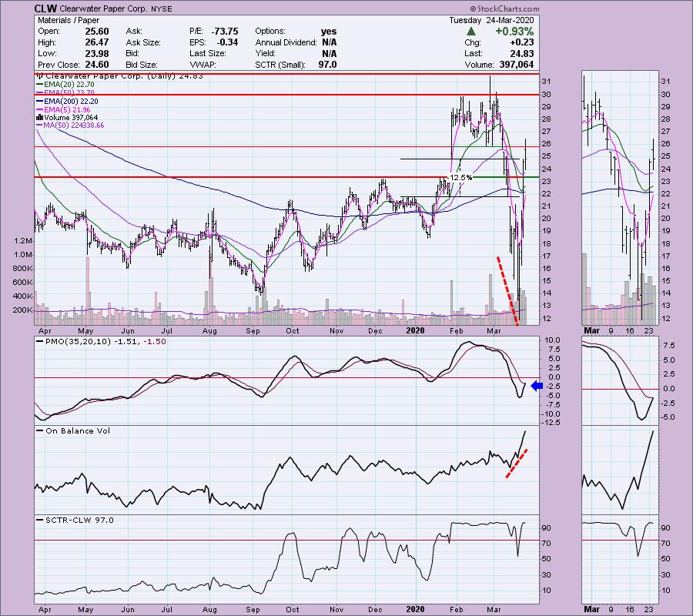This screenshot has width=693, height=616.
Task: Click the -12.5% annotation label on the price chart
Action: tap(460, 177)
